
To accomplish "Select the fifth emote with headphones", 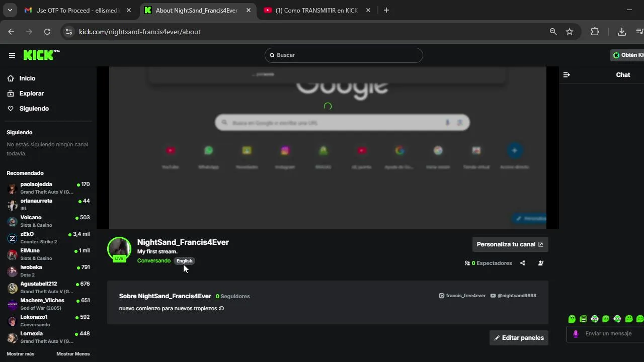I will (617, 319).
